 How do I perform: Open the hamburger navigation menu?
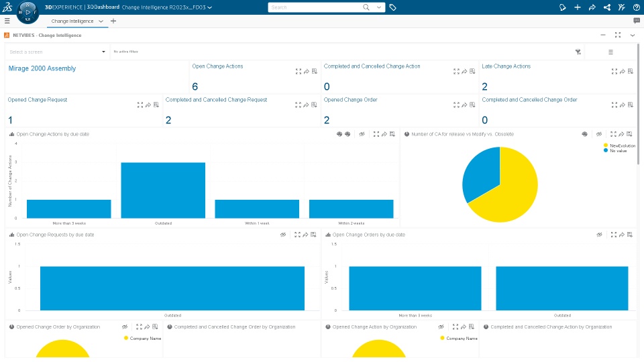pos(7,21)
